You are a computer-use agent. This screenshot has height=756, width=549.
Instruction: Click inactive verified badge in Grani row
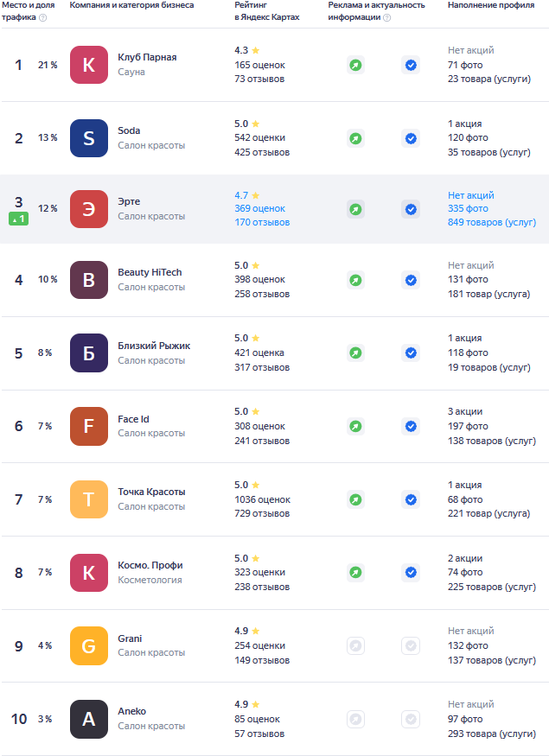coord(411,645)
